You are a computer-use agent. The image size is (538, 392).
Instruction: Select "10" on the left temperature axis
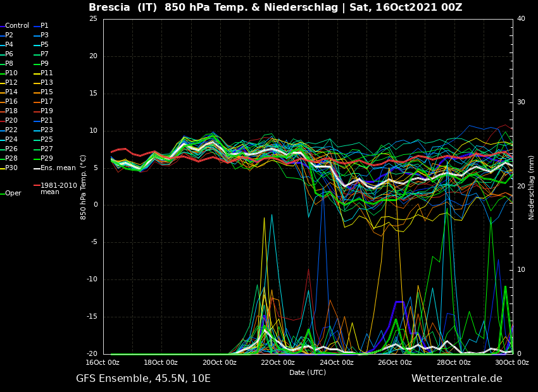(93, 130)
